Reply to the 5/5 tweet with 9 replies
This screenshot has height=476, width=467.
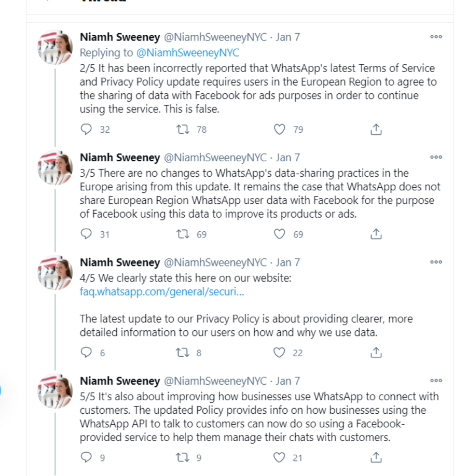click(x=86, y=457)
